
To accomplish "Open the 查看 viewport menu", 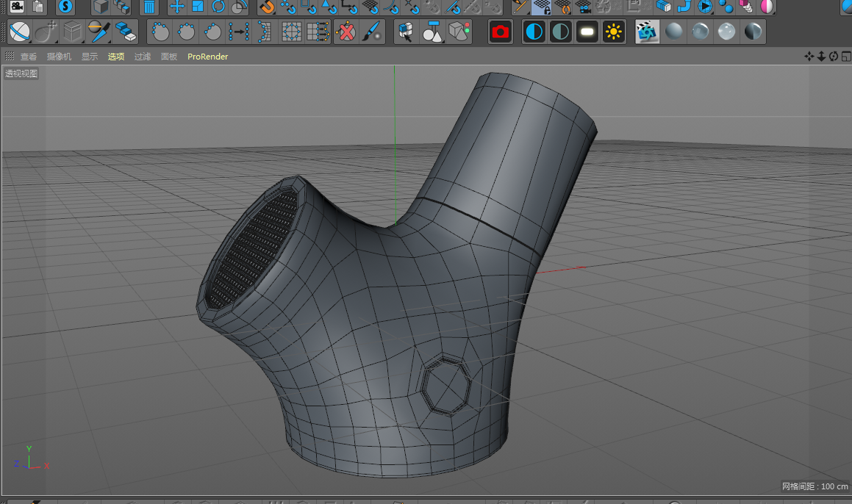I will 29,57.
